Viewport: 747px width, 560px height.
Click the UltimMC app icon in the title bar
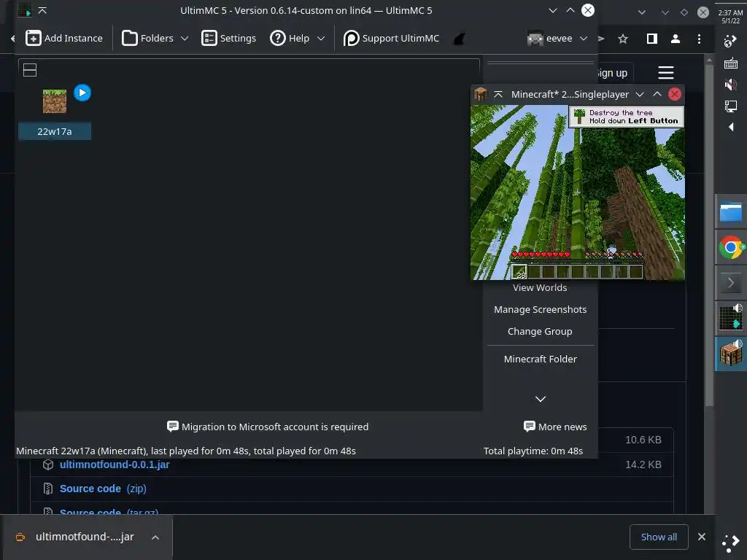pos(24,10)
